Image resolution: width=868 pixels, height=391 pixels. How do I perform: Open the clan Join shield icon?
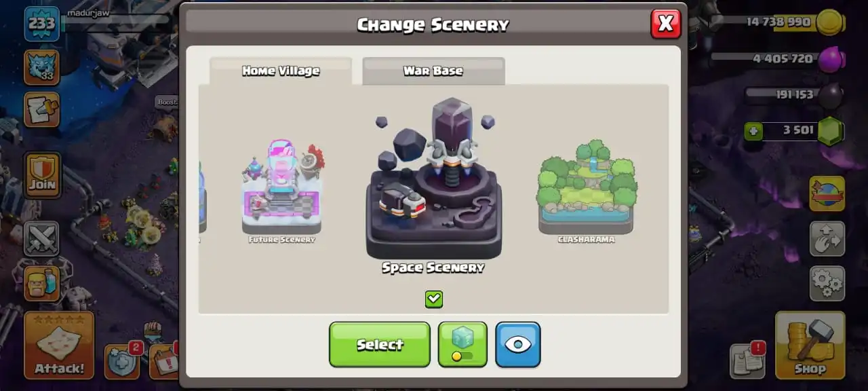42,175
